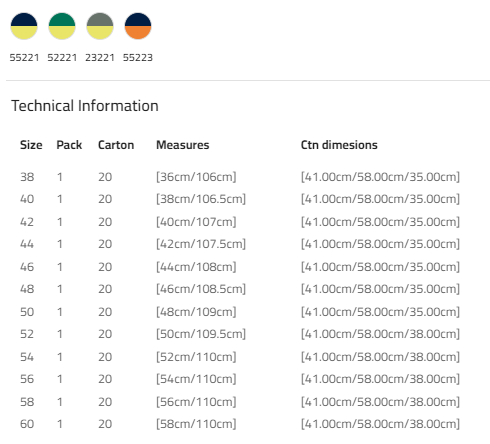Select the size 38 row

click(240, 177)
